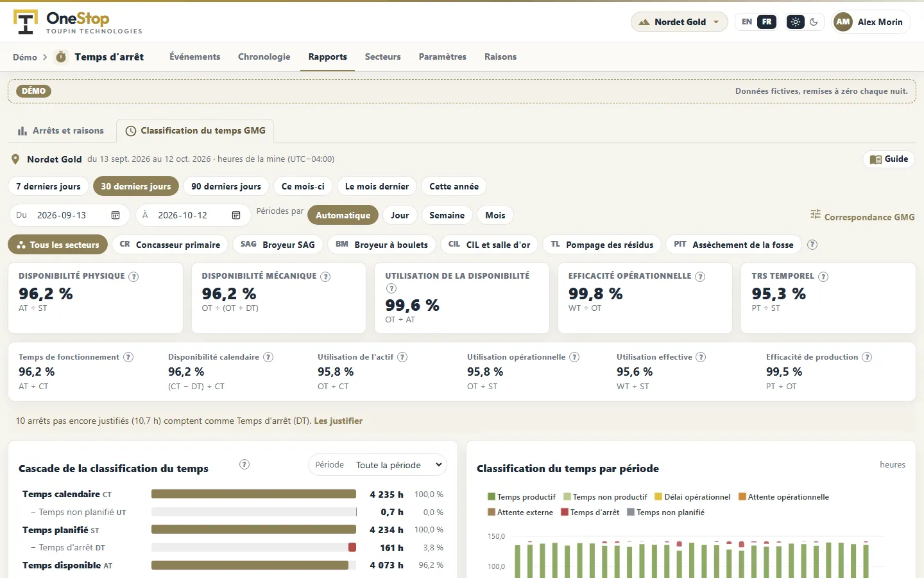The image size is (924, 578).
Task: Click the AM user avatar
Action: point(843,22)
